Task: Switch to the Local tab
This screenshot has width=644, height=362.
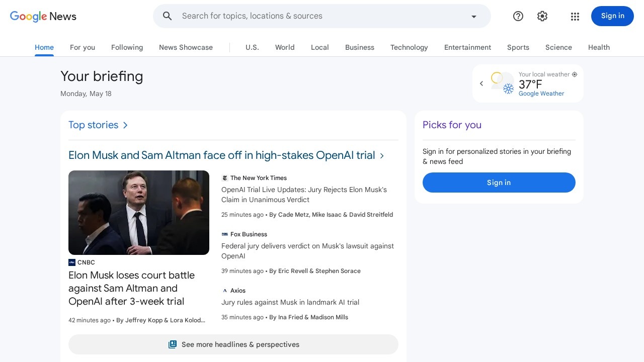Action: [320, 47]
